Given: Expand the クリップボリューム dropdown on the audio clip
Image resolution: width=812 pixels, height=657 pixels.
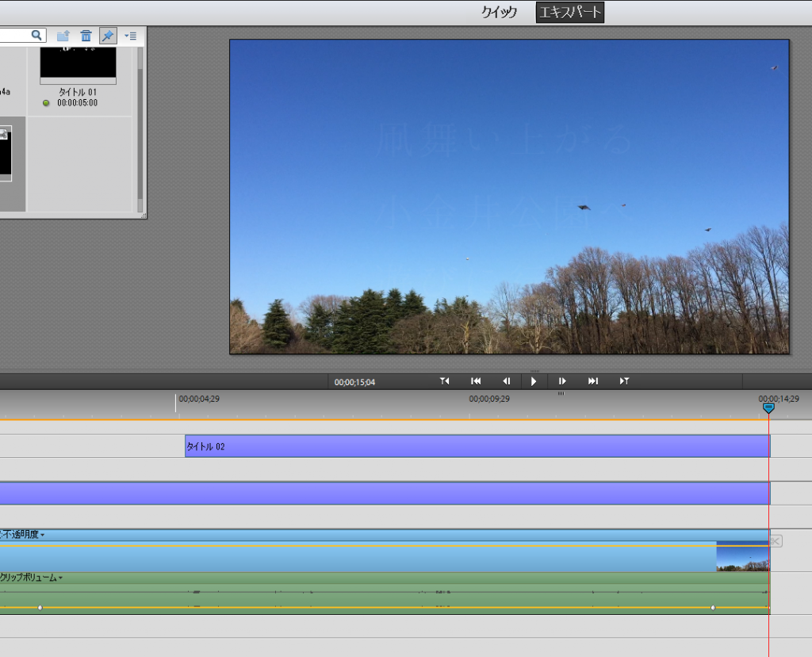Looking at the screenshot, I should (x=60, y=579).
